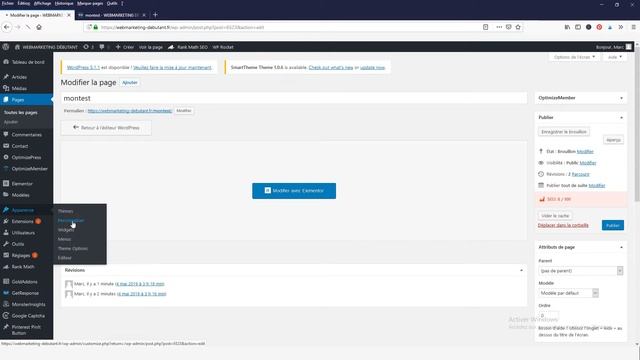Click Déplacer dans la corbeille link
Viewport: 640px width, 360px height.
(x=563, y=225)
